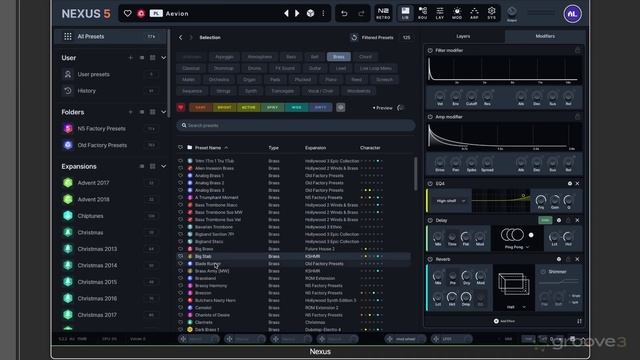
Task: Select the Drums category filter
Action: (x=254, y=68)
